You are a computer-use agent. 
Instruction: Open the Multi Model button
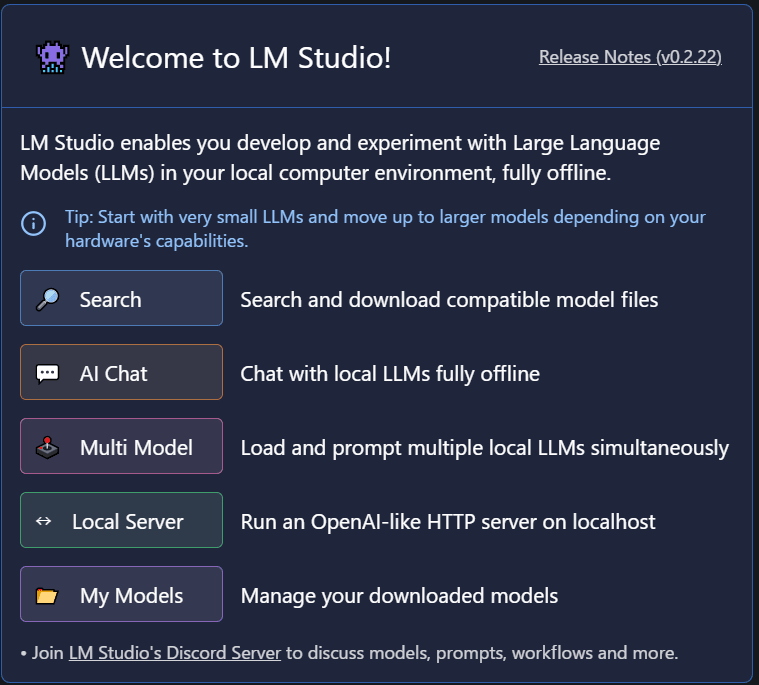121,446
